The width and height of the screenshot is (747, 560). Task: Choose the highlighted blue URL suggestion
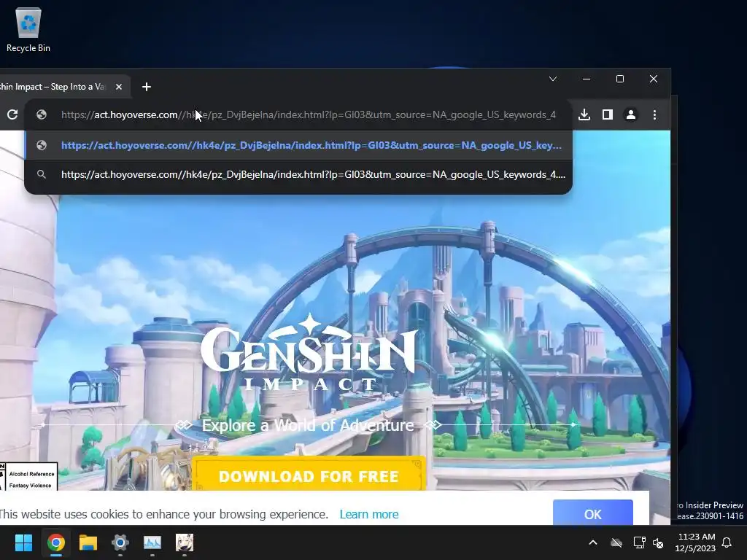[298, 145]
